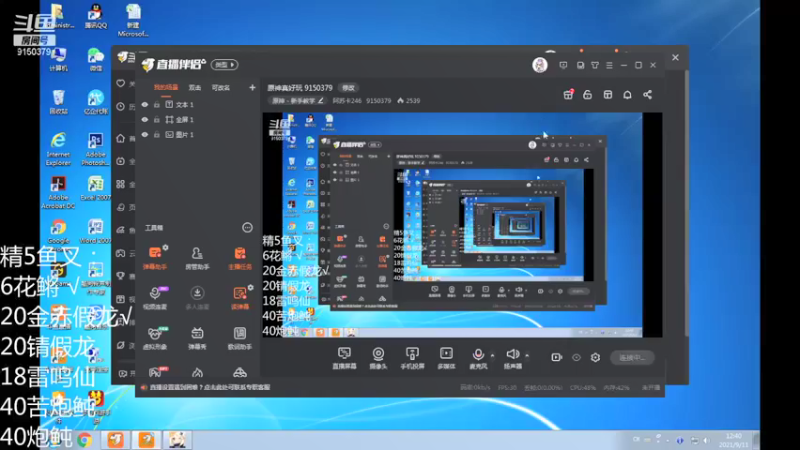The height and width of the screenshot is (450, 800).
Task: Open Google Chrome from the taskbar
Action: tap(85, 439)
